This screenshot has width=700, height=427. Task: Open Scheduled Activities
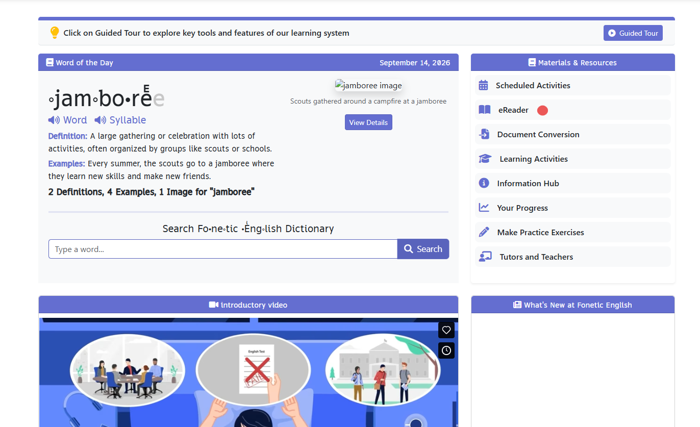click(573, 85)
